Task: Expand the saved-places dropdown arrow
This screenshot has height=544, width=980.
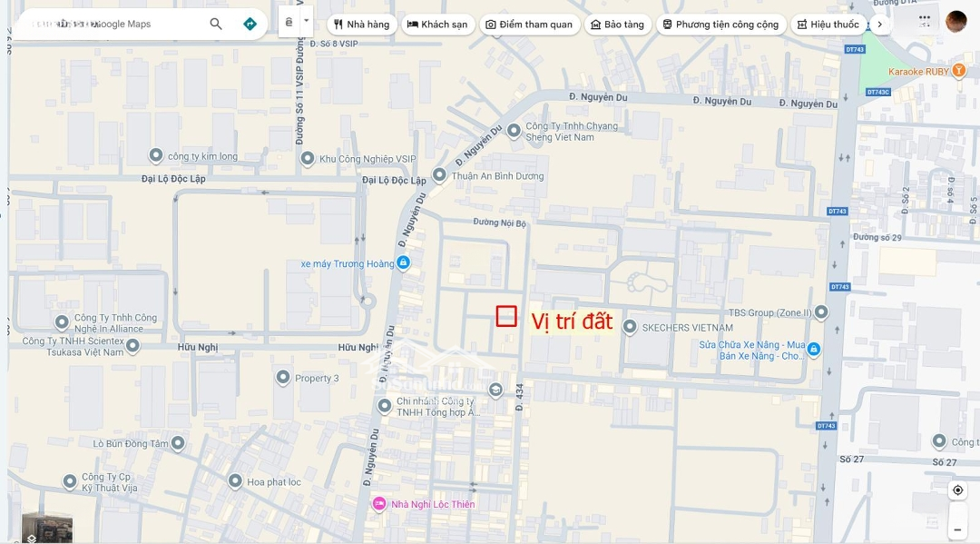Action: coord(307,21)
